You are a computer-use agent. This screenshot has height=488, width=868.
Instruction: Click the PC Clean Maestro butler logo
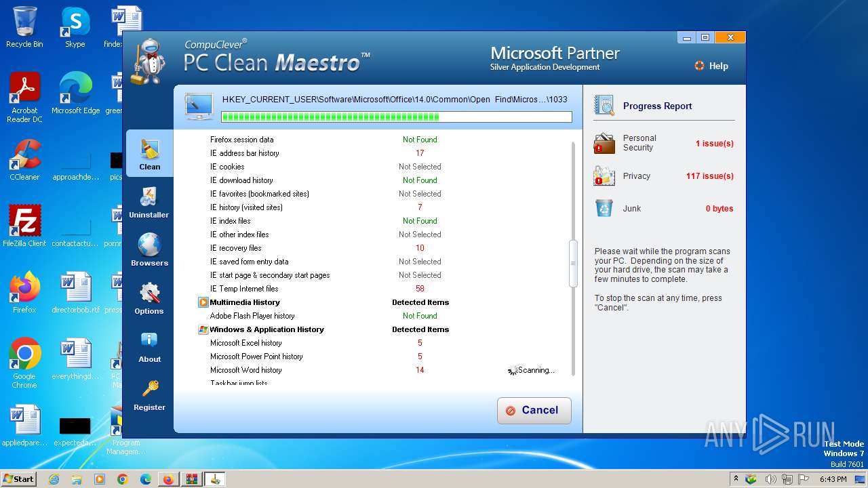(149, 62)
